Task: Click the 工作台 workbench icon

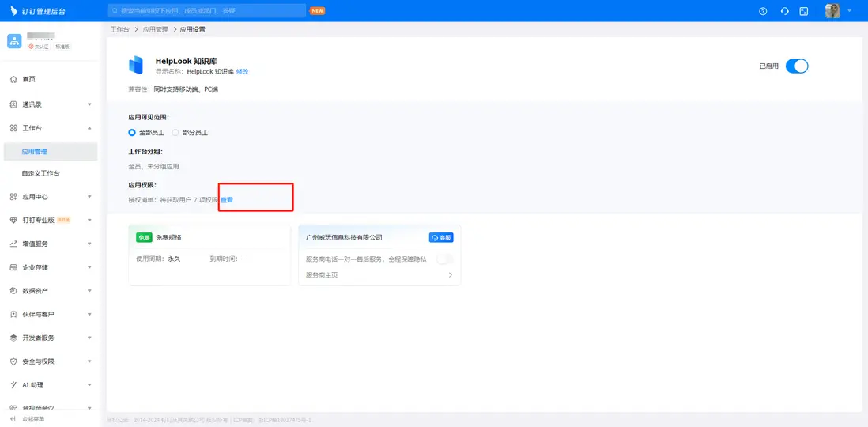Action: click(14, 128)
